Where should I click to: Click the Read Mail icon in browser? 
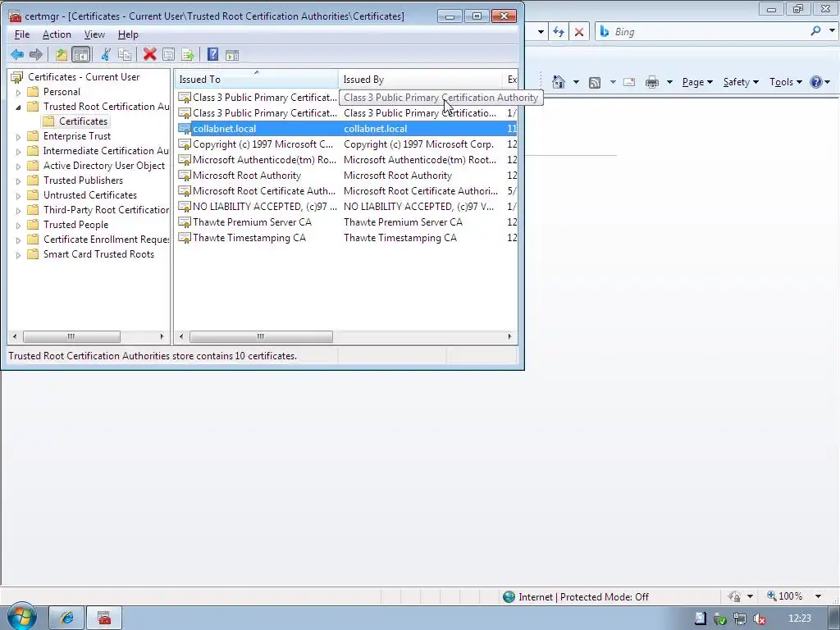coord(629,82)
